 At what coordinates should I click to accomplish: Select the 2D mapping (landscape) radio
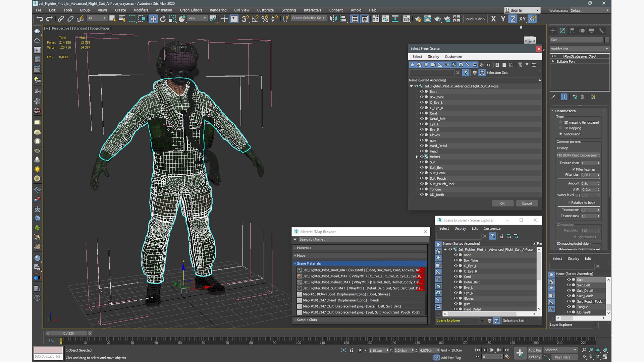click(560, 122)
